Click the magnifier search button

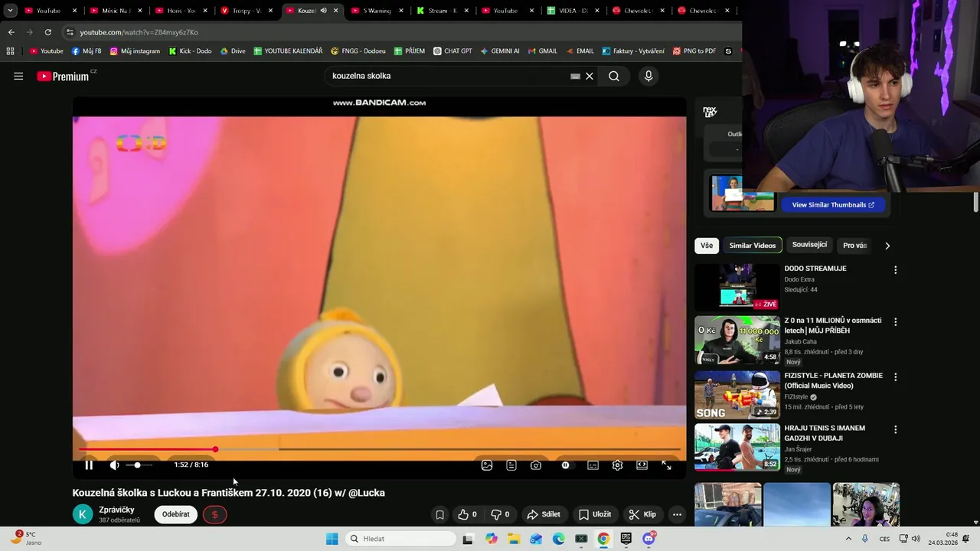[x=614, y=76]
